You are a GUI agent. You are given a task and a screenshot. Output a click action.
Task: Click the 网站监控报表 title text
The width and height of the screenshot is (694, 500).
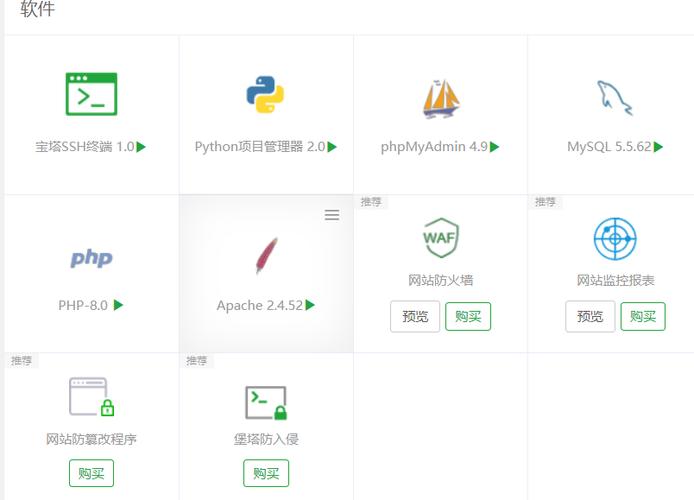(x=615, y=280)
